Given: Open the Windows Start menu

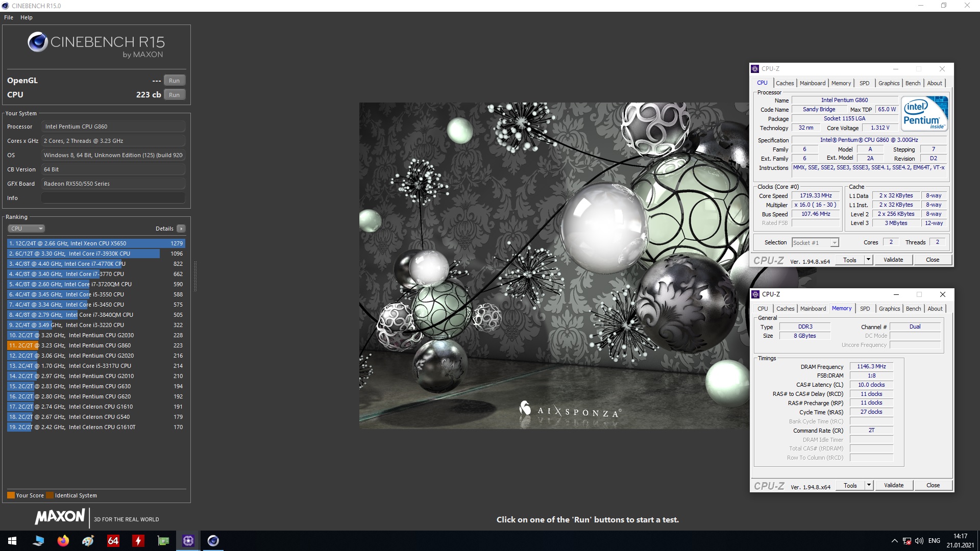Looking at the screenshot, I should pos(12,541).
